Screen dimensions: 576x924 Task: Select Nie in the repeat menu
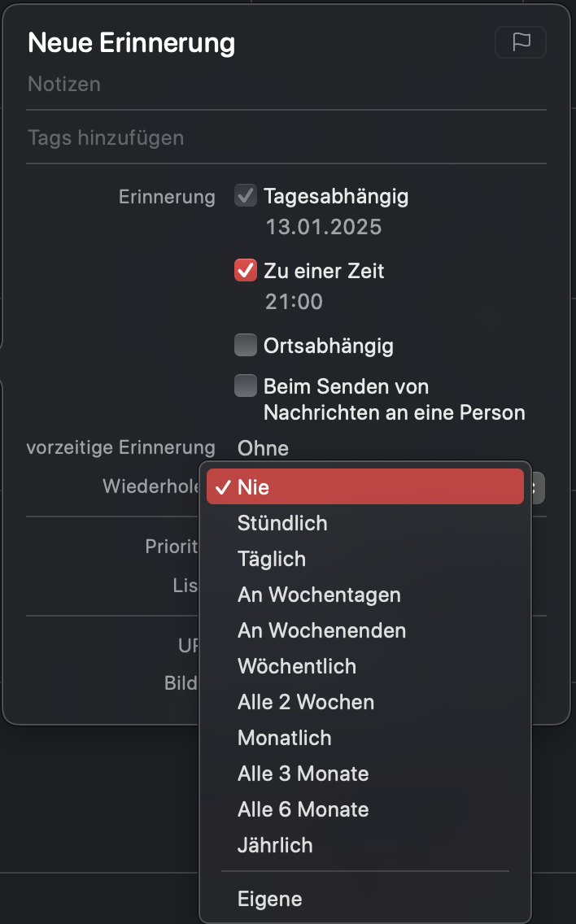point(365,487)
